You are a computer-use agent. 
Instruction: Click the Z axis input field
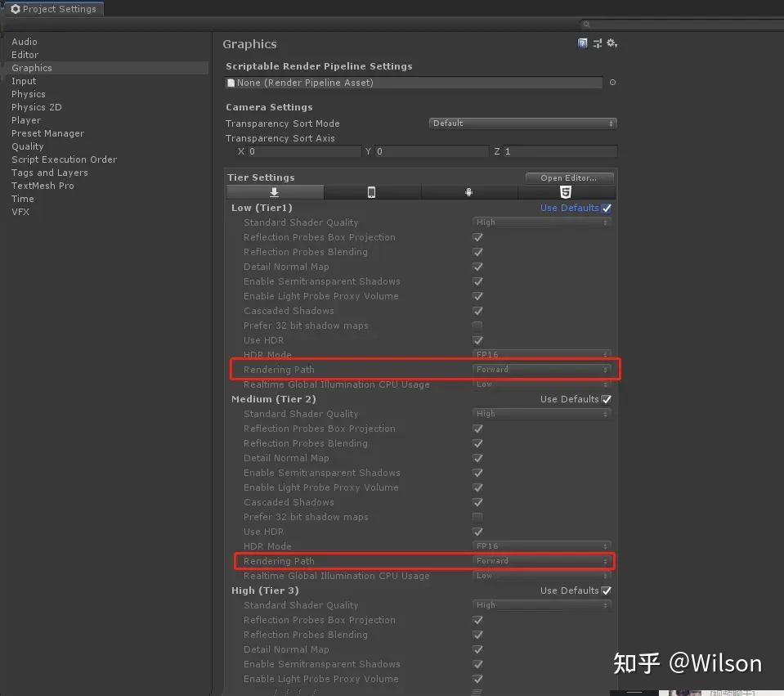click(556, 151)
